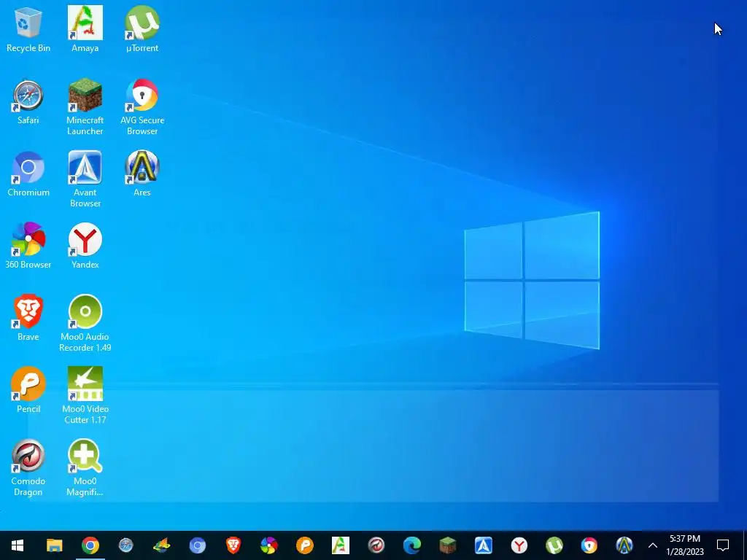Launch AVG Secure Browser from the taskbar

coord(589,545)
